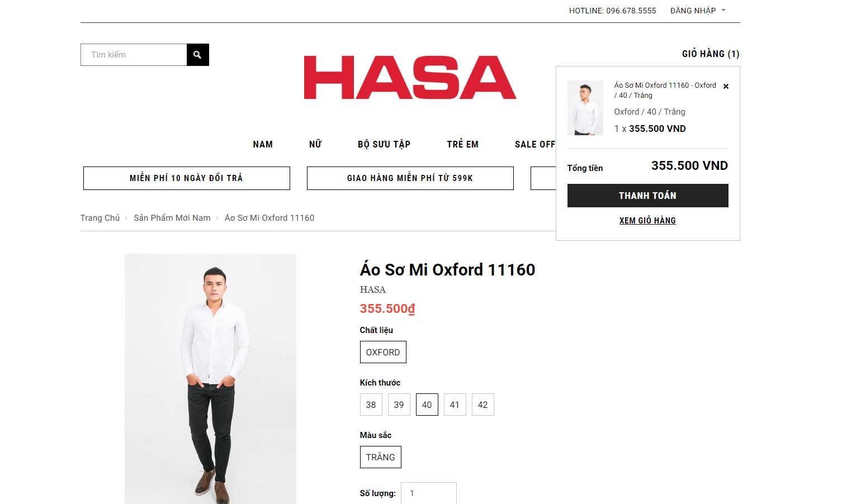
Task: Select size 39
Action: click(399, 405)
